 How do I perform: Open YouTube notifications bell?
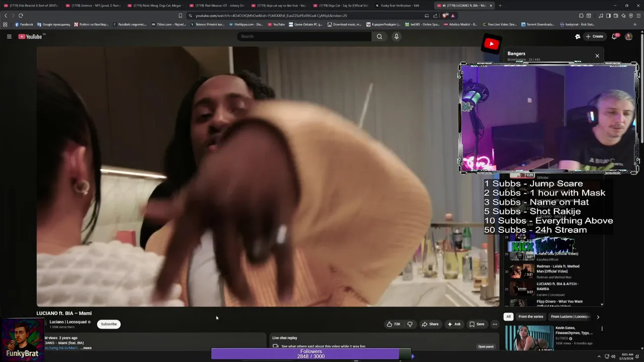(614, 36)
